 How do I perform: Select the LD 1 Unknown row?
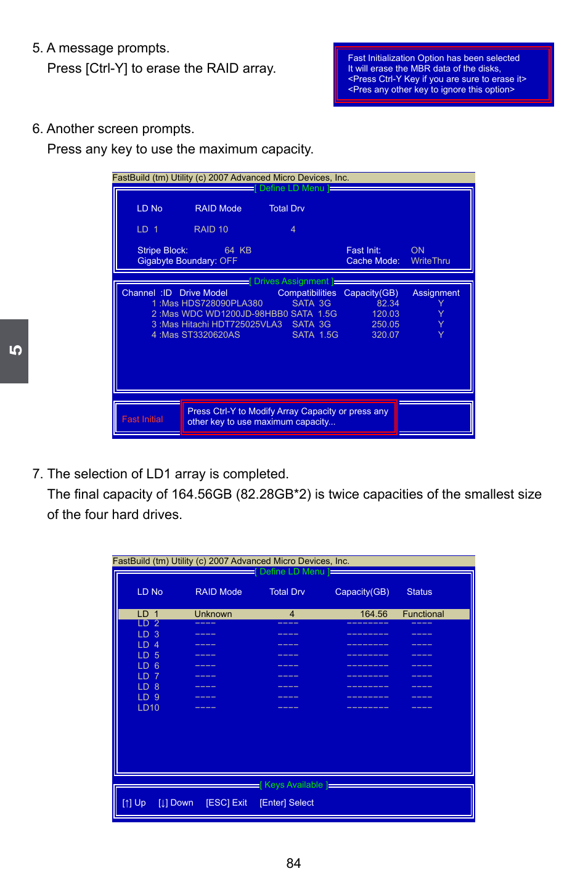click(x=294, y=614)
